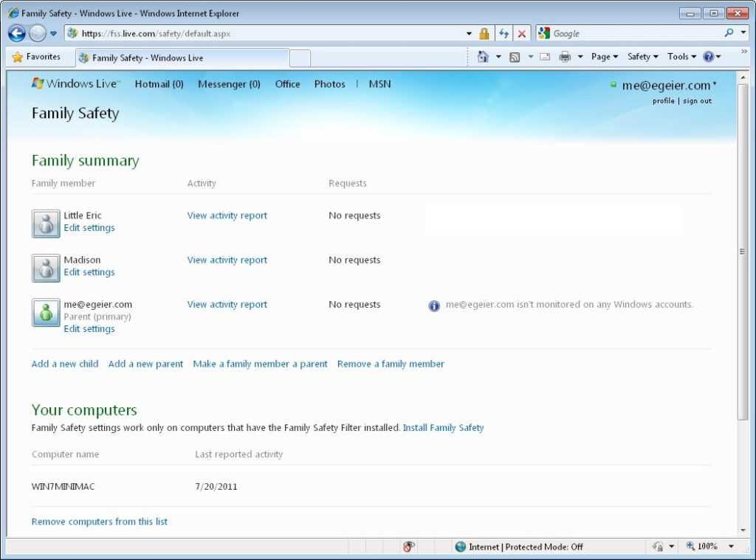Click the Home icon in the command bar
The image size is (756, 560).
tap(483, 57)
